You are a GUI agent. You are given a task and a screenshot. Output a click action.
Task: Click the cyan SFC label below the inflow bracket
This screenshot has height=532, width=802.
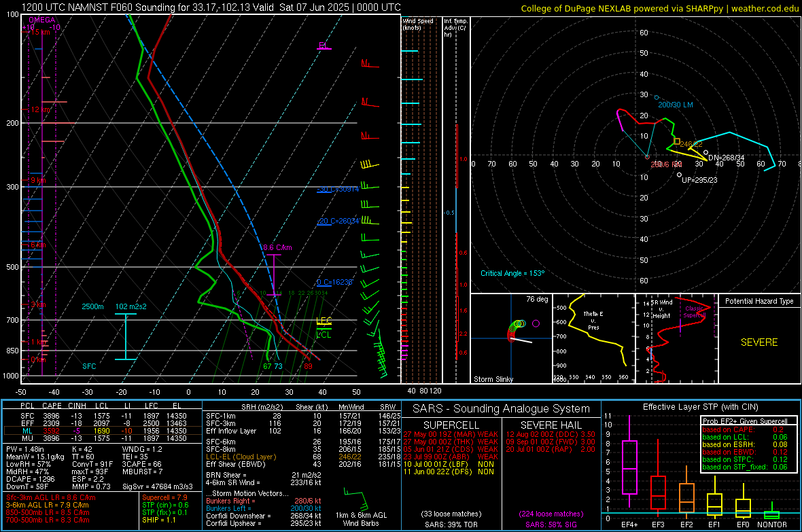click(x=89, y=366)
